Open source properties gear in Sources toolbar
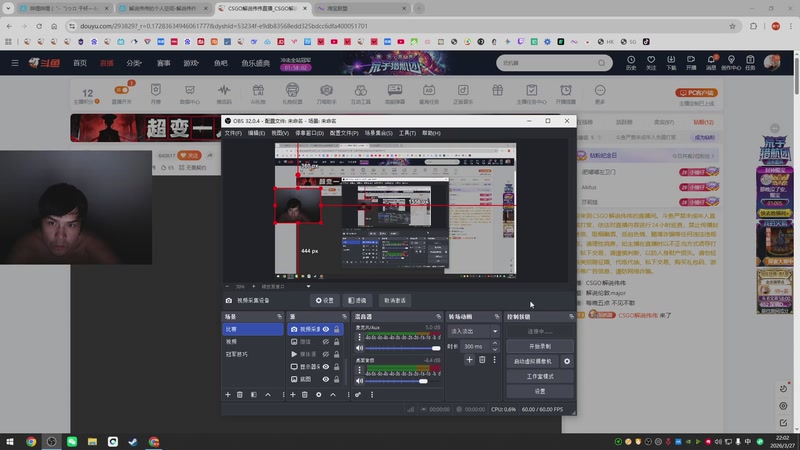Image resolution: width=800 pixels, height=450 pixels. point(319,394)
